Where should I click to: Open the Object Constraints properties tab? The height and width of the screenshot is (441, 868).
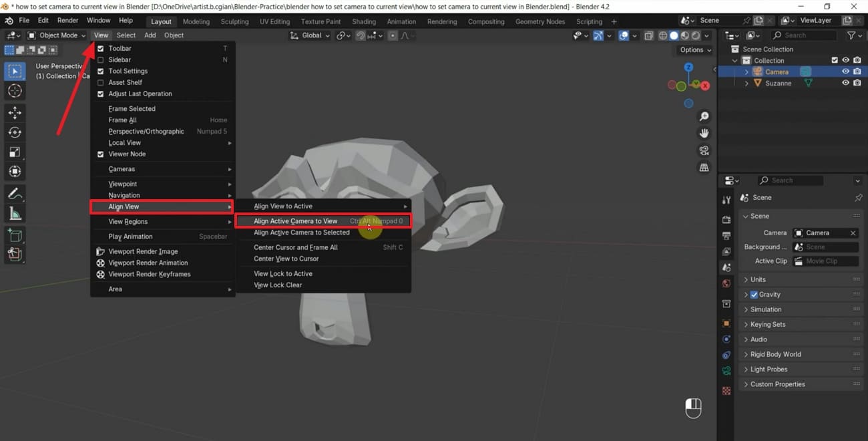pos(726,355)
